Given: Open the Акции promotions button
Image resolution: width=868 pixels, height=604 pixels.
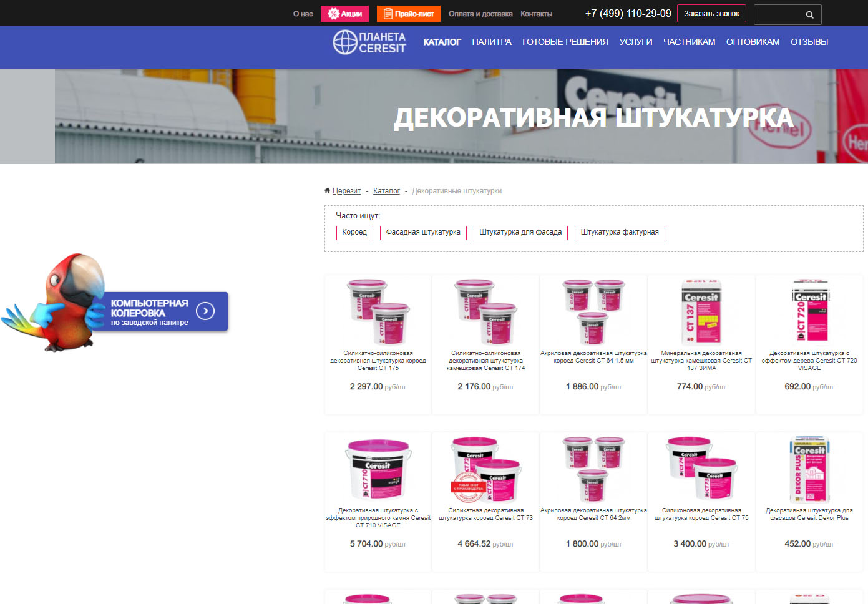Looking at the screenshot, I should tap(344, 14).
